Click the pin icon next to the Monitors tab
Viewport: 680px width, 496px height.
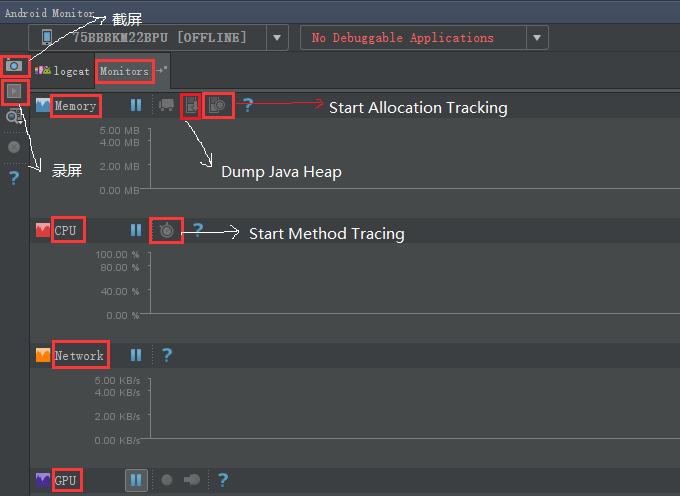(161, 70)
